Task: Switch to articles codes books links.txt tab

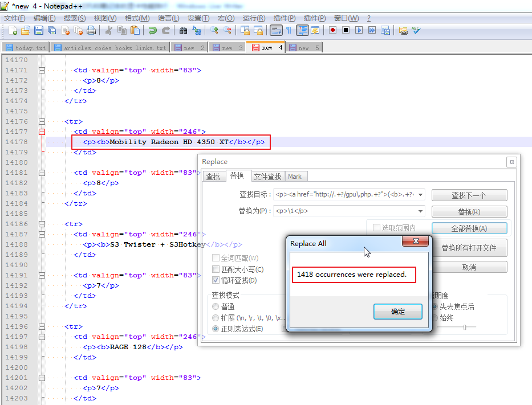Action: [x=110, y=48]
